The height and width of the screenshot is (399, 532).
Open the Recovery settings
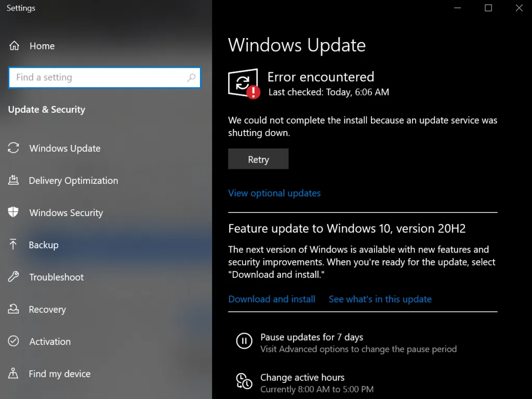[47, 310]
